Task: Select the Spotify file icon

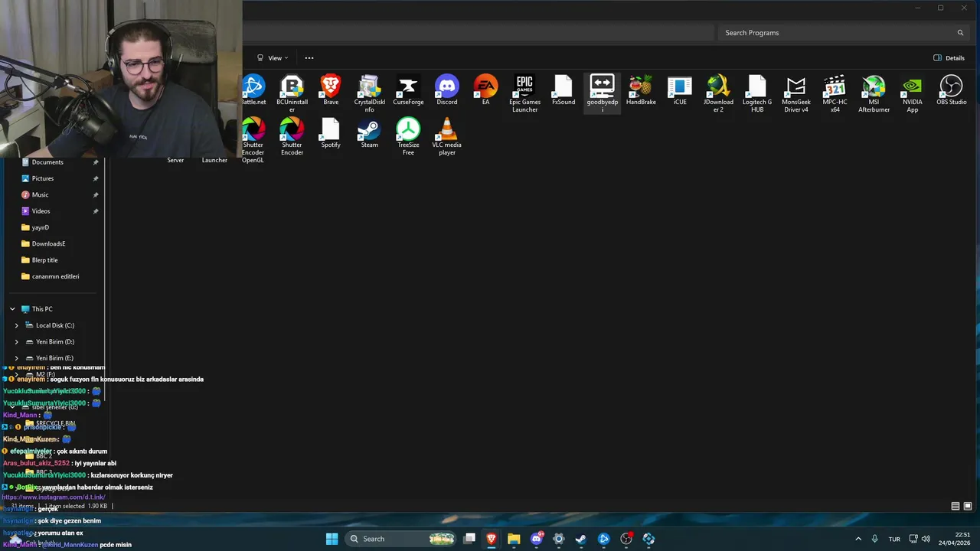Action: coord(331,133)
